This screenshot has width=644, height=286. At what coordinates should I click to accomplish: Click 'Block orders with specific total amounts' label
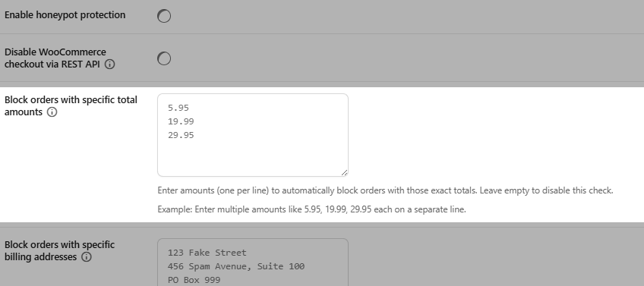click(x=71, y=106)
